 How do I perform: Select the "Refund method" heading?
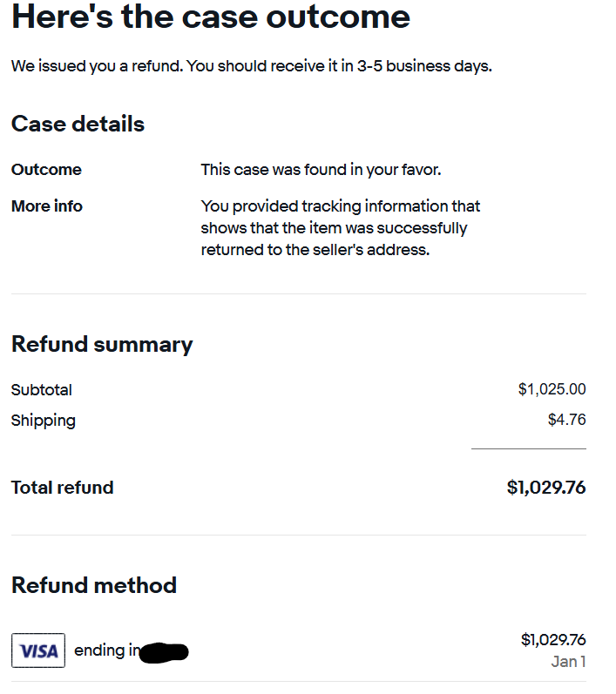tap(94, 585)
